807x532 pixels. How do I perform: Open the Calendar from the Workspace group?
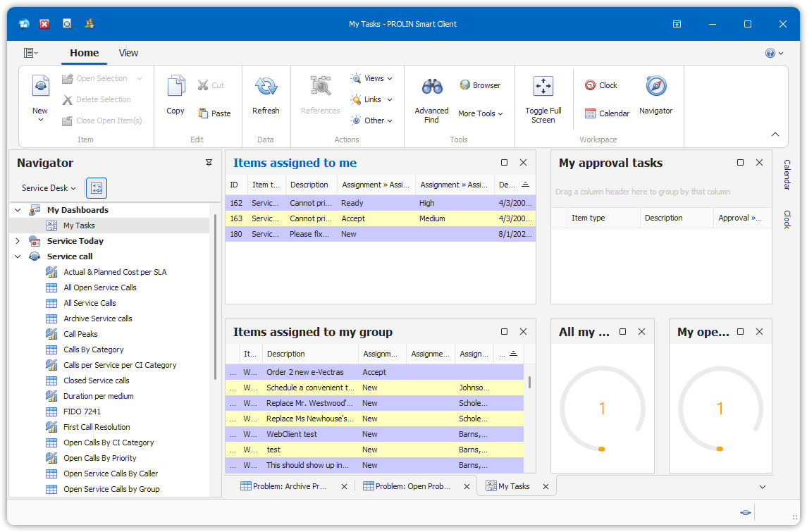(x=607, y=113)
